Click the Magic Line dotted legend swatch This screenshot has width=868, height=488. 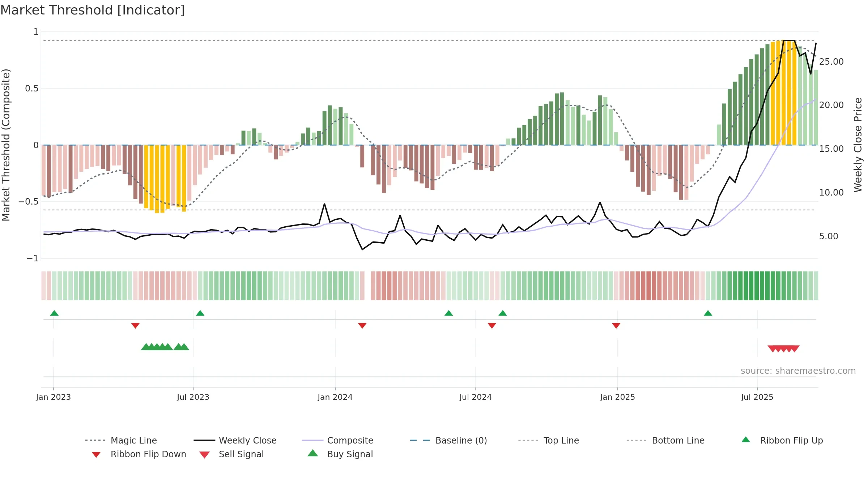tap(95, 440)
